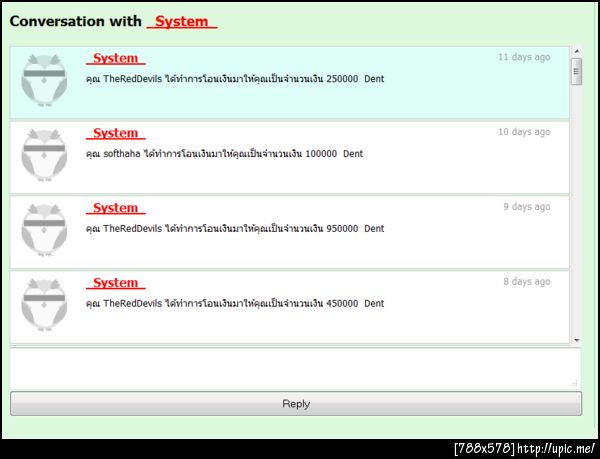The width and height of the screenshot is (600, 459).
Task: Click the '9 days ago' timestamp
Action: point(527,207)
